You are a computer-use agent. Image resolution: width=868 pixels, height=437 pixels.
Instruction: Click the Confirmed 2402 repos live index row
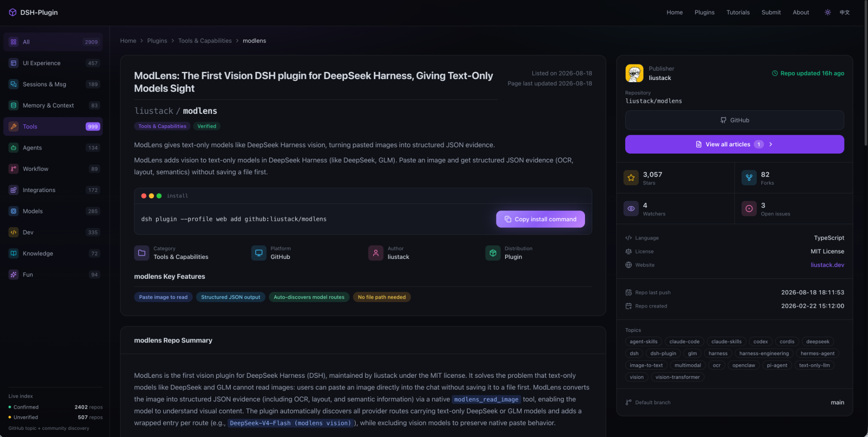56,407
